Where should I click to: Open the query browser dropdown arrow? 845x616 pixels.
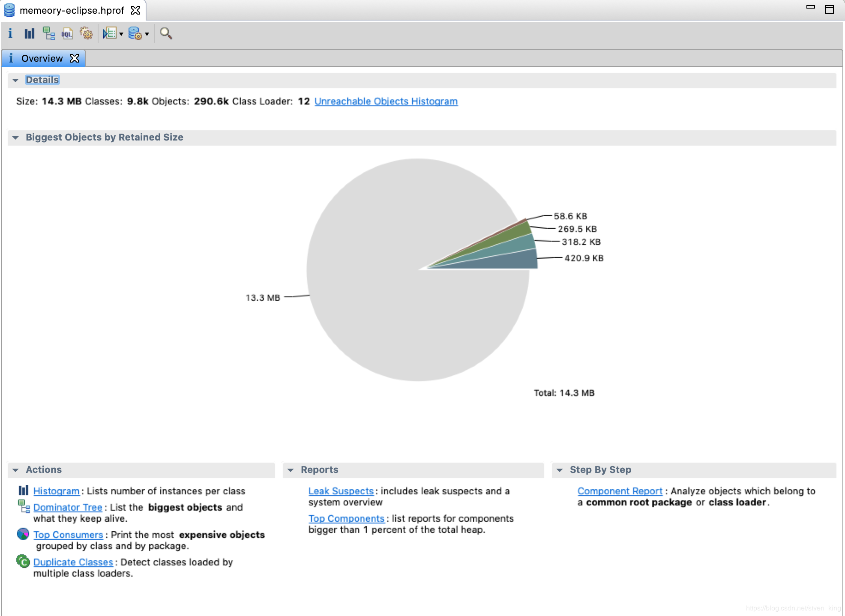tap(147, 34)
